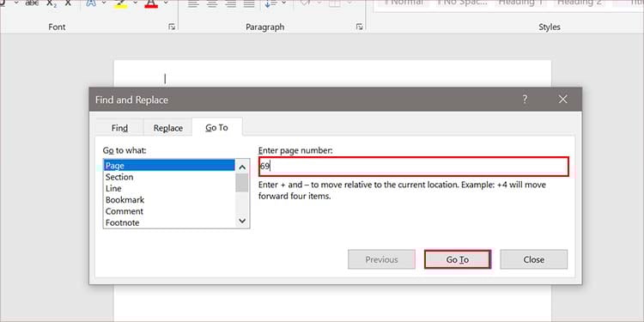Switch to the Replace tab
Viewport: 644px width, 322px height.
coord(168,128)
